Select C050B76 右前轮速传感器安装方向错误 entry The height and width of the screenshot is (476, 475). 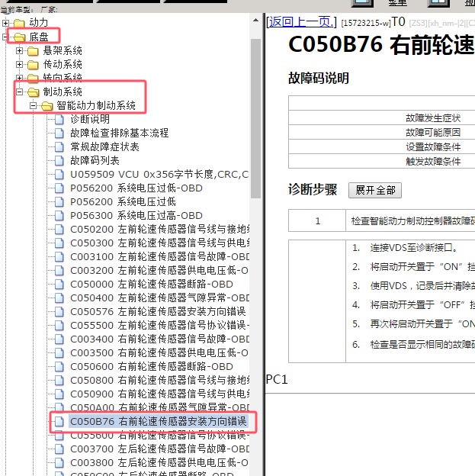(158, 421)
